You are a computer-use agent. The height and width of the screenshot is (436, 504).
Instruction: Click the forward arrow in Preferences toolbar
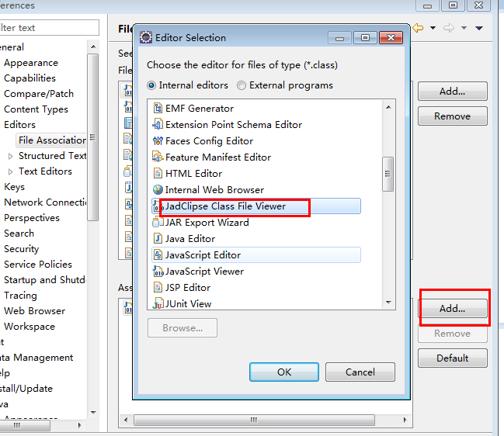[x=449, y=28]
